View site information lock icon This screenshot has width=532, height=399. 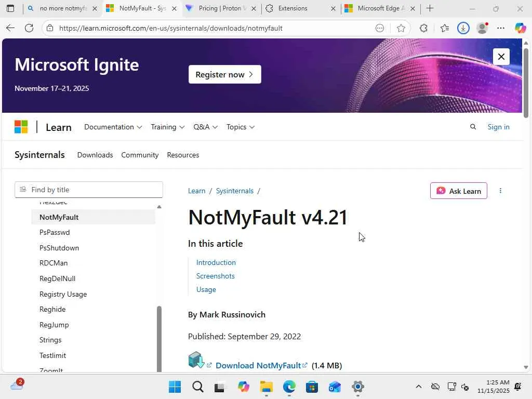click(x=50, y=28)
